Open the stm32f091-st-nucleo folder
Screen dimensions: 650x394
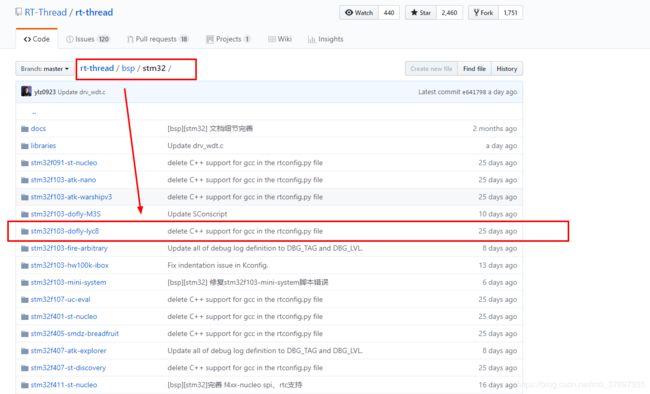click(64, 163)
